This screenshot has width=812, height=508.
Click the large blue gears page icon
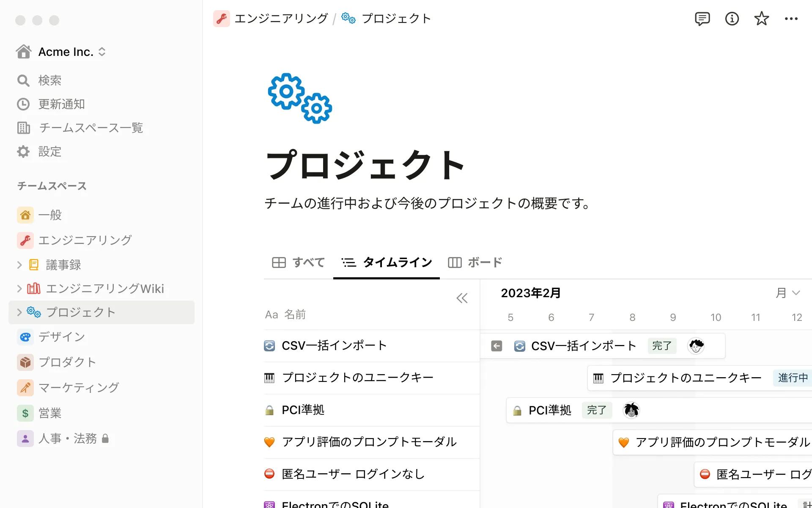(300, 98)
